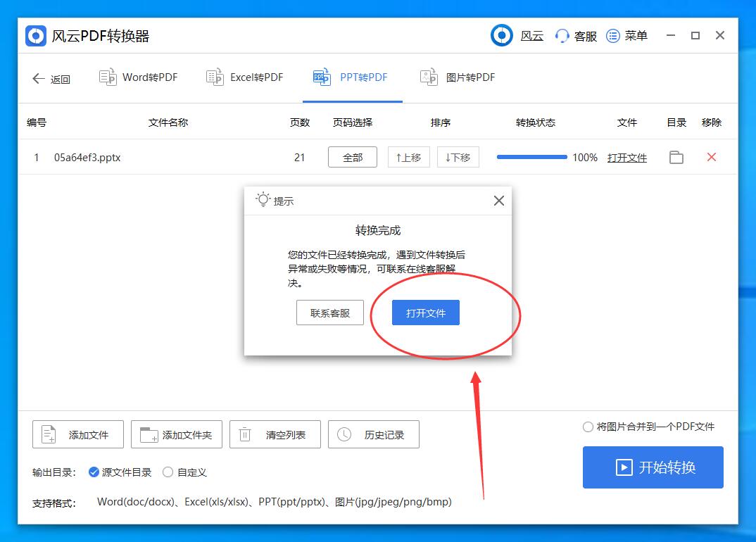Image resolution: width=756 pixels, height=542 pixels.
Task: Click the 页数 column header
Action: click(x=299, y=122)
